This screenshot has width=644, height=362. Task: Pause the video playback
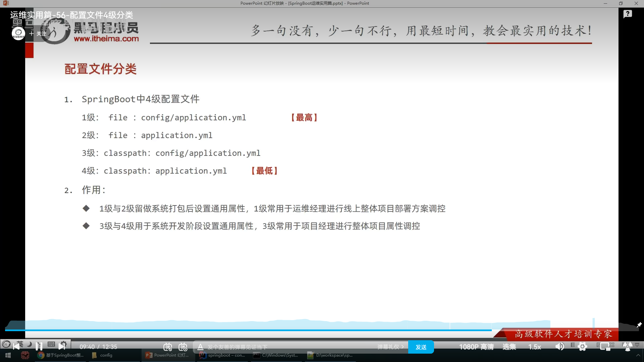(x=39, y=346)
